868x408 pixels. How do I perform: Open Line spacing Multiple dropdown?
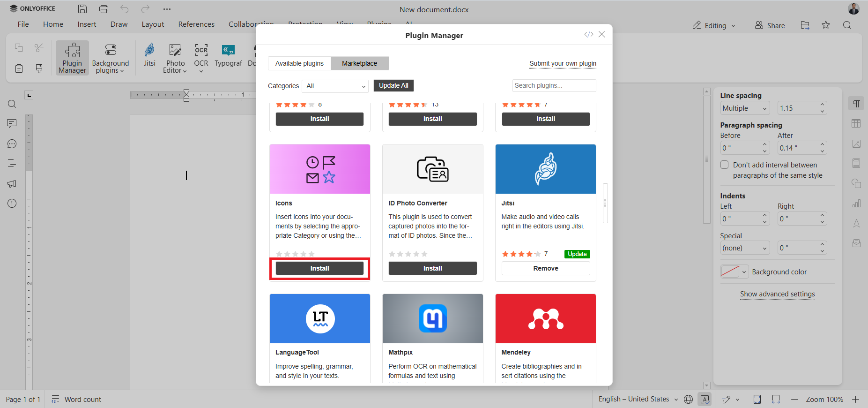click(x=745, y=108)
